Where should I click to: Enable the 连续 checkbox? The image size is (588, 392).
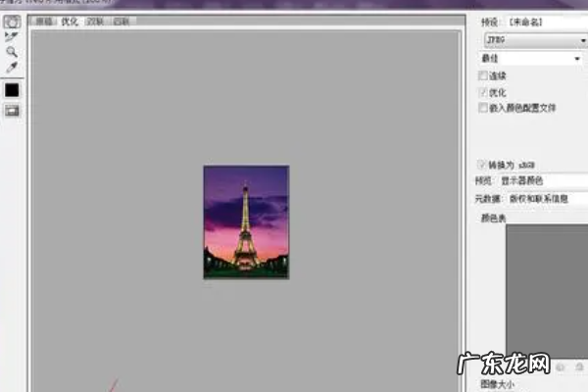pyautogui.click(x=483, y=75)
